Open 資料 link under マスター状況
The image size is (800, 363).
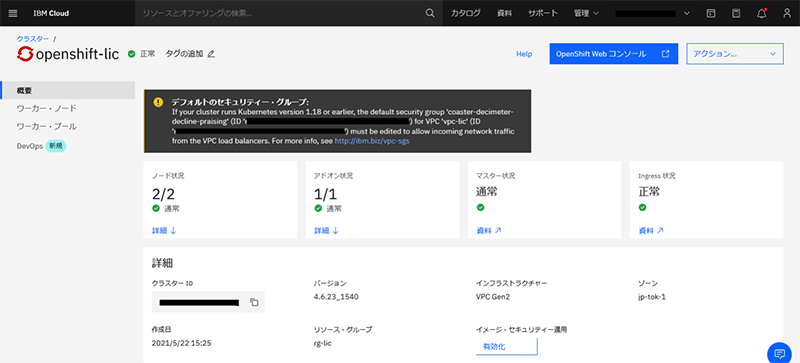click(x=489, y=231)
